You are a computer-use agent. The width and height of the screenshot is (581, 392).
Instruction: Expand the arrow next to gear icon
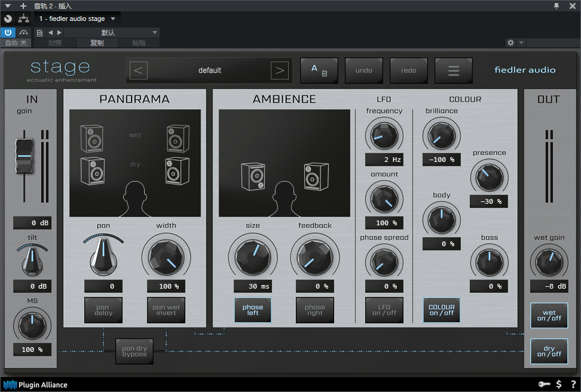coord(521,42)
